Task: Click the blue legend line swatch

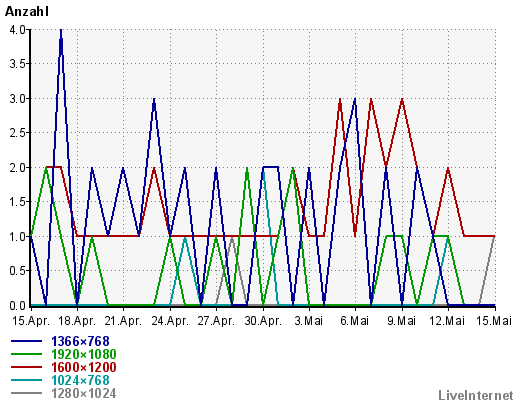Action: point(27,341)
